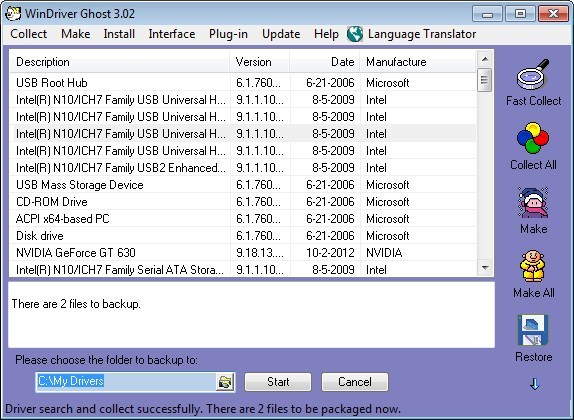This screenshot has width=574, height=420.
Task: Click the blue down arrow in the sidebar
Action: [x=534, y=384]
